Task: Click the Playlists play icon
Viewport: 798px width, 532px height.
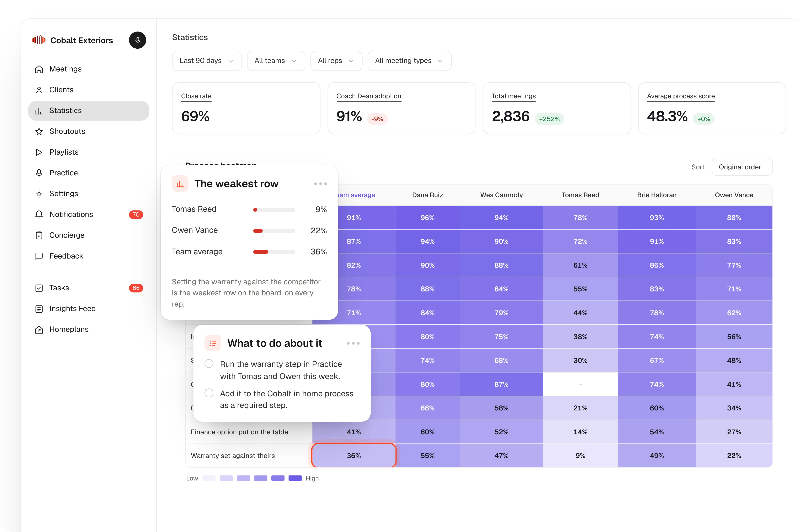Action: (39, 152)
